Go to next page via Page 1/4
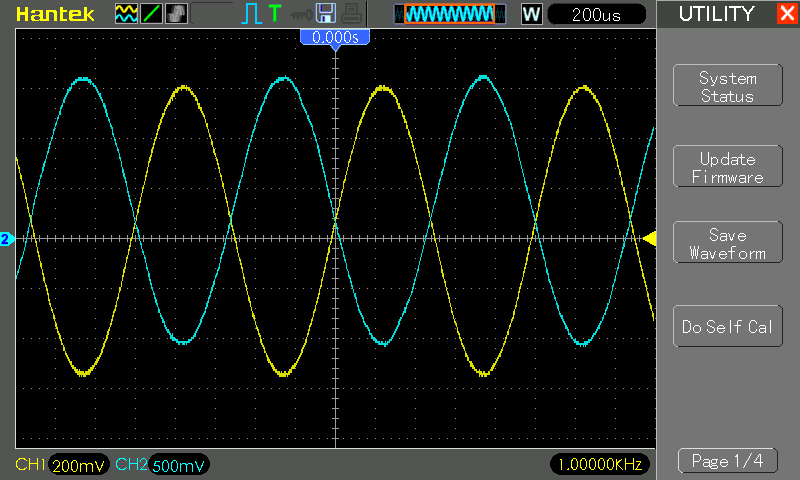The width and height of the screenshot is (800, 480). tap(728, 461)
